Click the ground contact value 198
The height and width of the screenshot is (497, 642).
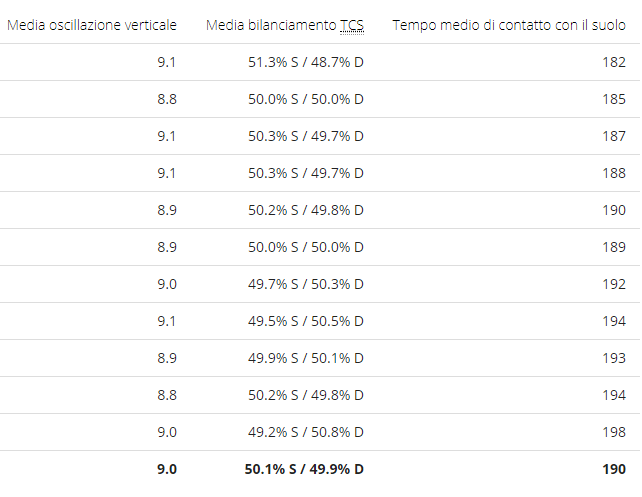tap(614, 432)
